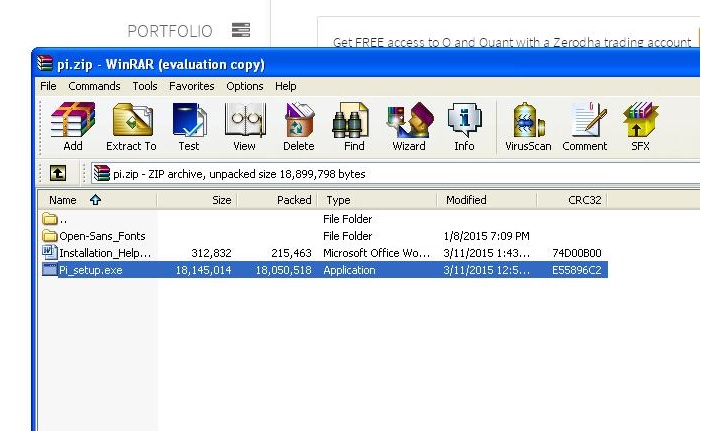Click the archive icon in address bar
Screen dimensions: 702x434
click(102, 173)
